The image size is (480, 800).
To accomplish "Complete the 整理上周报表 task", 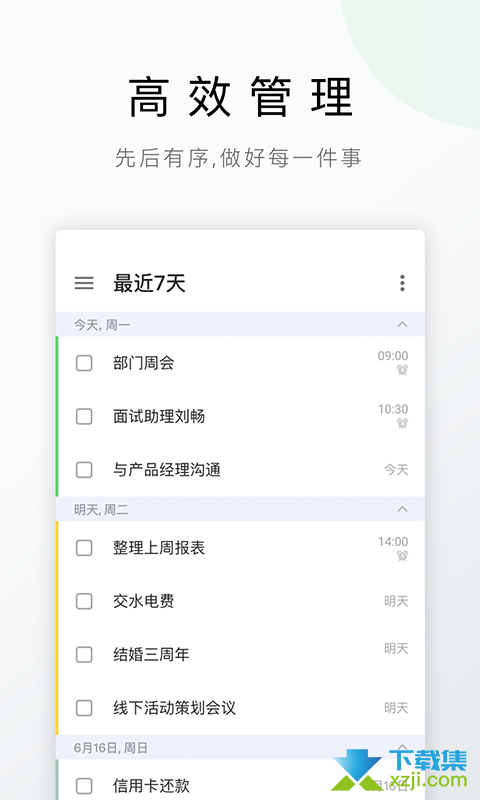I will pyautogui.click(x=84, y=548).
